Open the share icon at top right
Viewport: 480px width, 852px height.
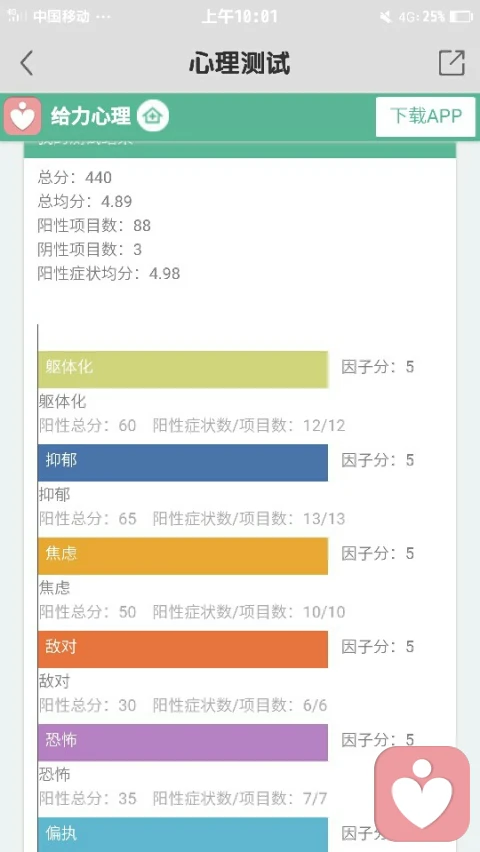(x=452, y=62)
